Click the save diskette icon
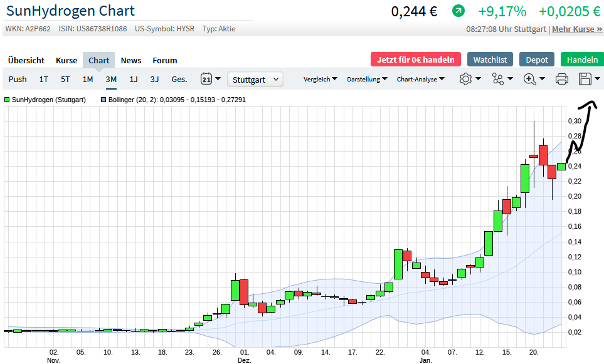The image size is (604, 364). 585,79
